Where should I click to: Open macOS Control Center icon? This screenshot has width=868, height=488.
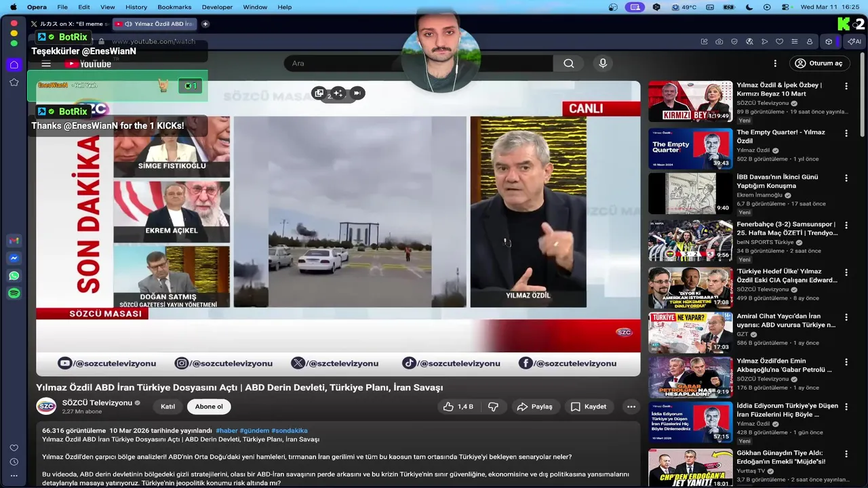tap(787, 7)
